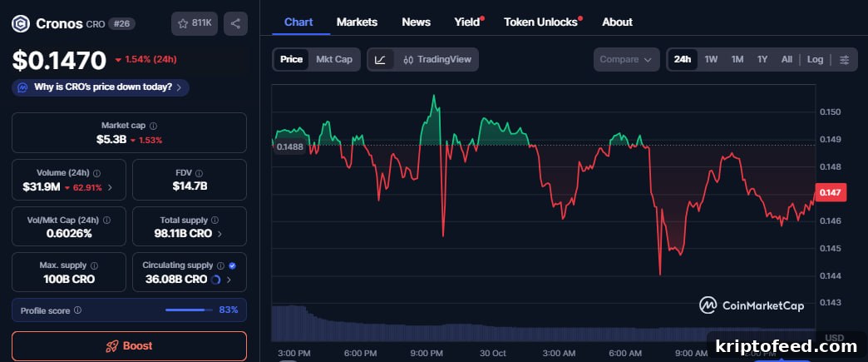
Task: Click the Market cap info icon
Action: 153,126
